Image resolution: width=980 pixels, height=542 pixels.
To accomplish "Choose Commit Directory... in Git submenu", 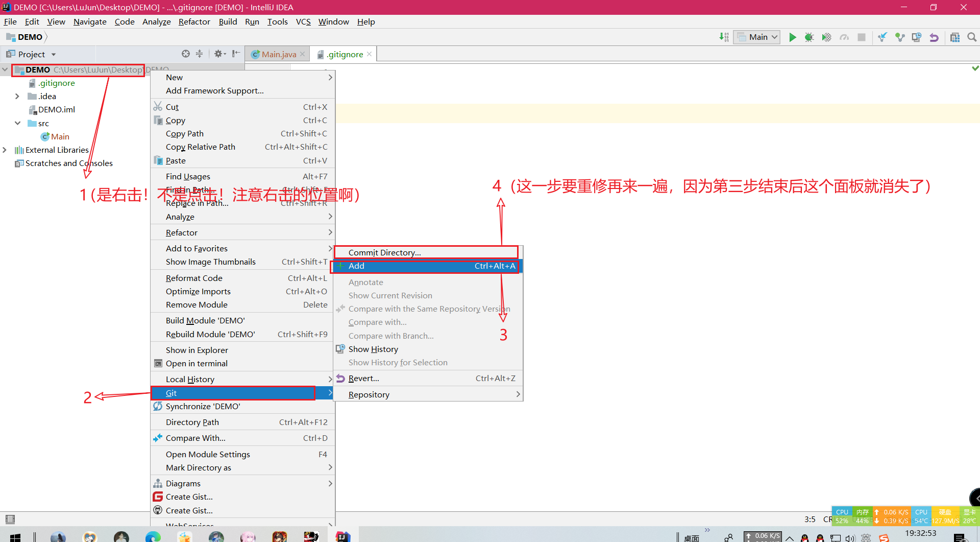I will point(428,252).
